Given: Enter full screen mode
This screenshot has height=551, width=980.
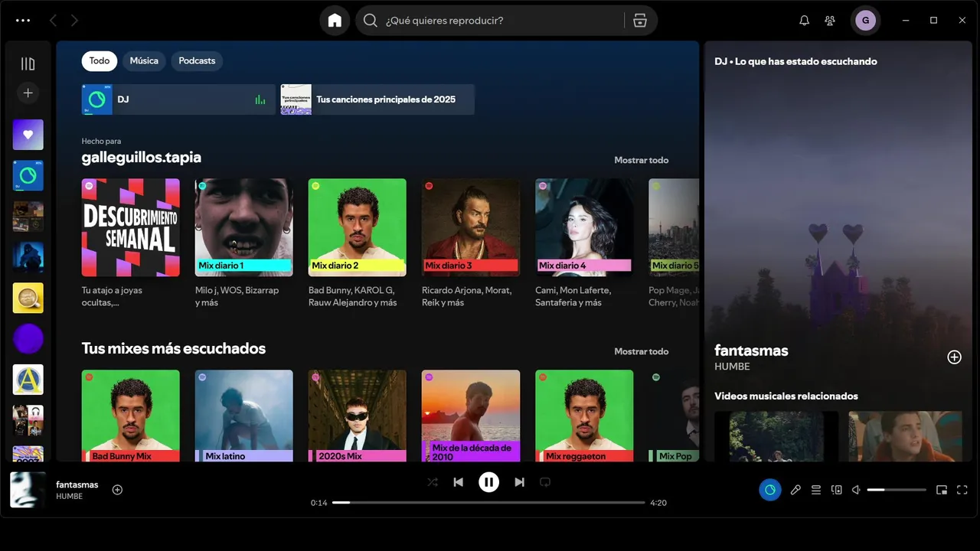Looking at the screenshot, I should 962,490.
